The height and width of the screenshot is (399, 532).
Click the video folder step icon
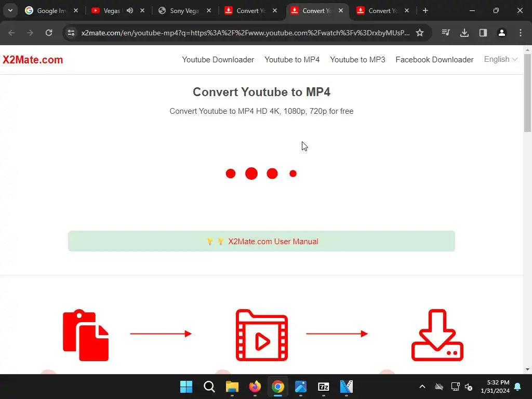coord(262,335)
